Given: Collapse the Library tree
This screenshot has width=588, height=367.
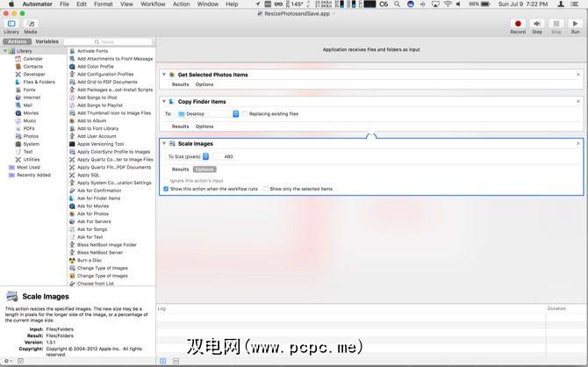Looking at the screenshot, I should pos(5,51).
